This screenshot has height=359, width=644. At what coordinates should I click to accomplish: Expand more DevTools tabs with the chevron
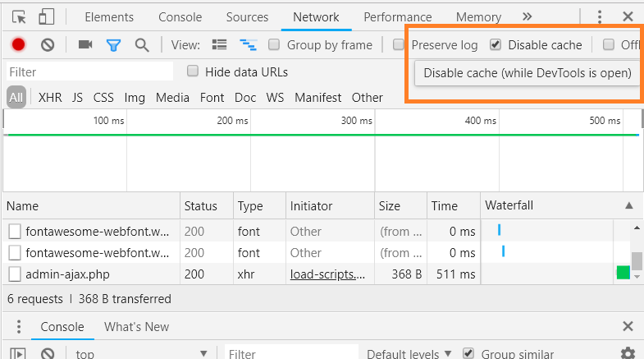(x=527, y=16)
